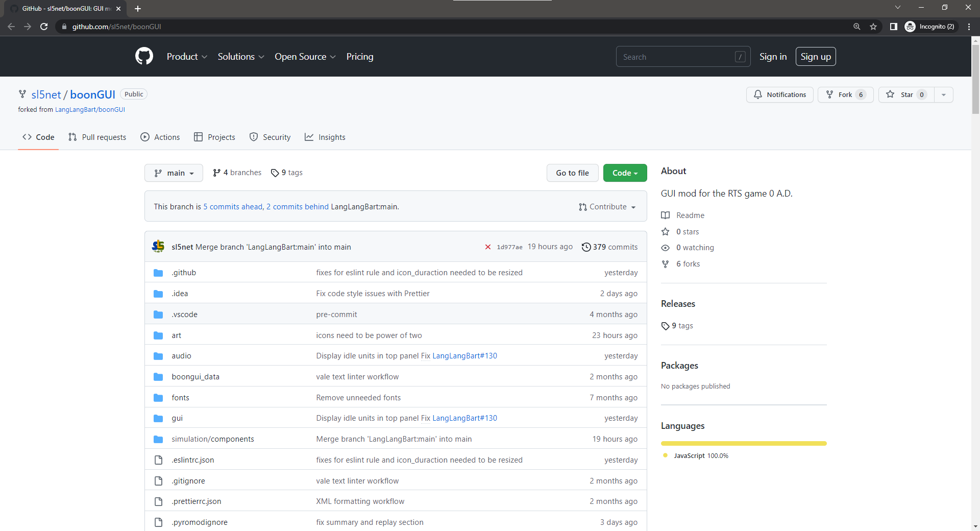Expand the Product menu
Viewport: 980px width, 531px height.
[187, 57]
